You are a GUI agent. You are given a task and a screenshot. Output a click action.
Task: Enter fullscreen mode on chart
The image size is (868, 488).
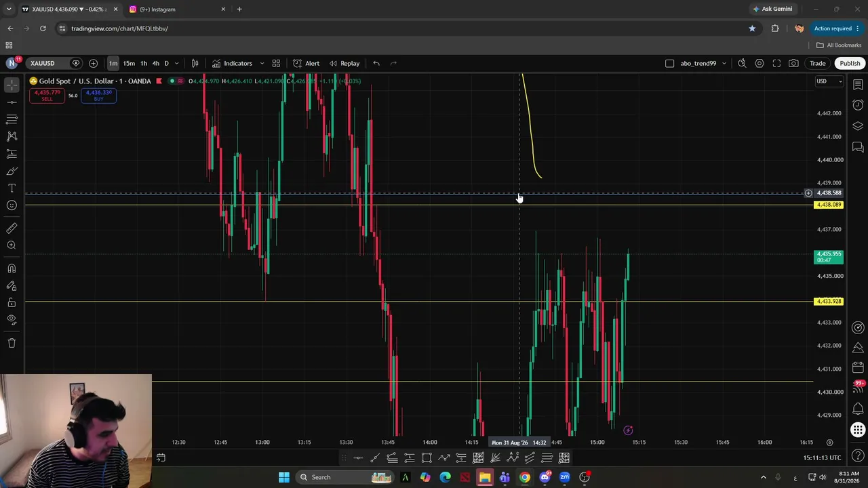(x=776, y=63)
